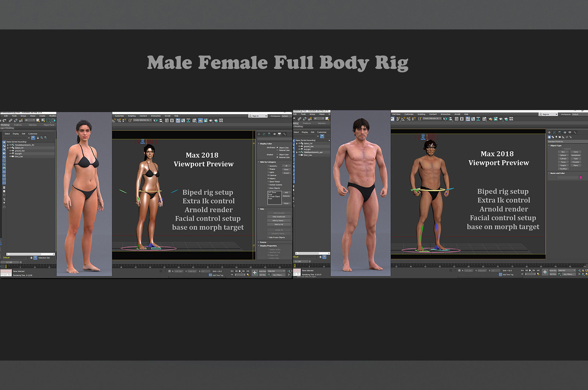This screenshot has width=588, height=390.
Task: Toggle Lights checkbox under Hide by Category
Action: [x=268, y=172]
